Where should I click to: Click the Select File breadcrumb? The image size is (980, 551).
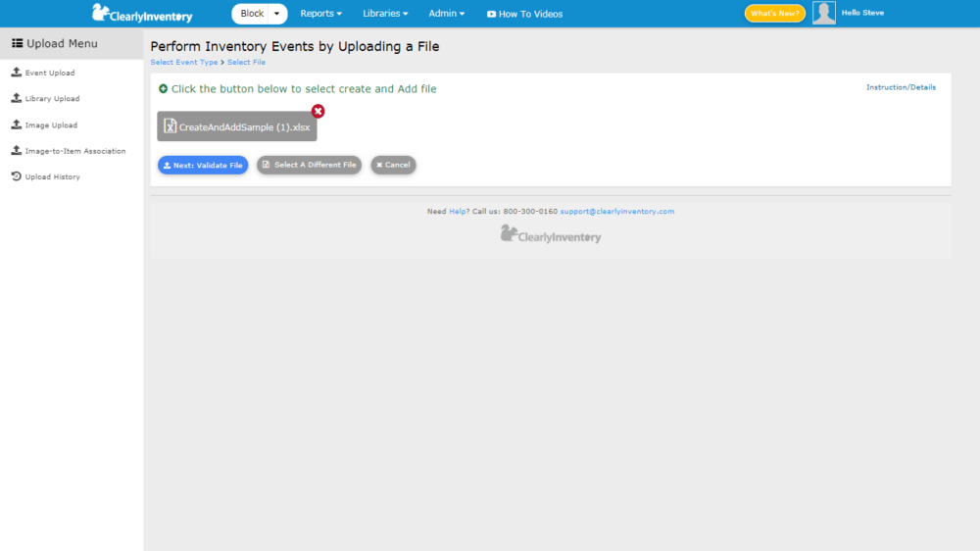(x=246, y=62)
